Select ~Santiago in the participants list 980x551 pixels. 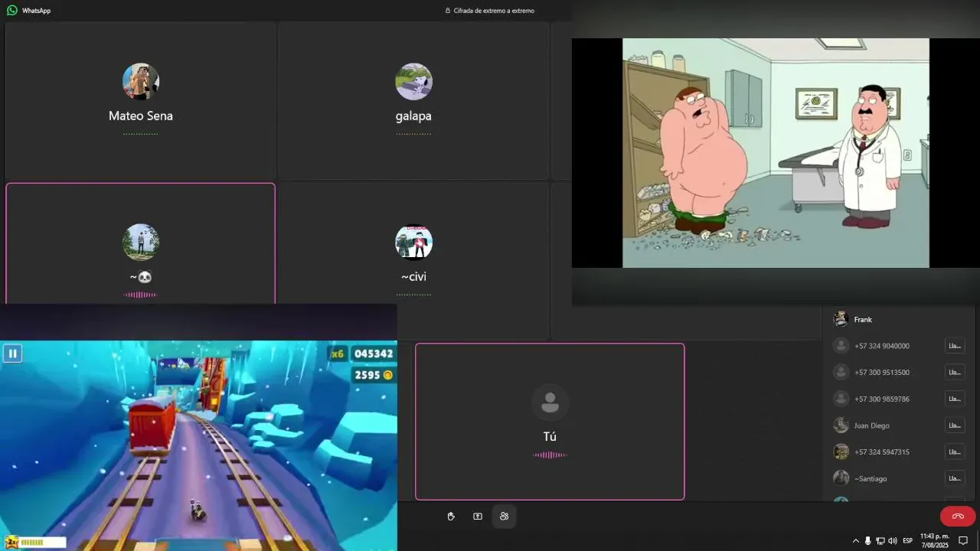[899, 478]
